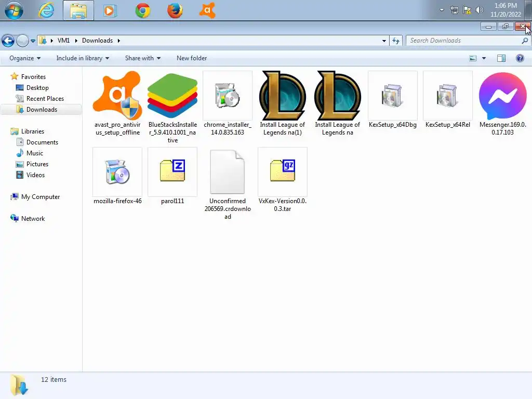This screenshot has width=532, height=399.
Task: Select the BlueStacksInstaller file icon
Action: coord(172,96)
